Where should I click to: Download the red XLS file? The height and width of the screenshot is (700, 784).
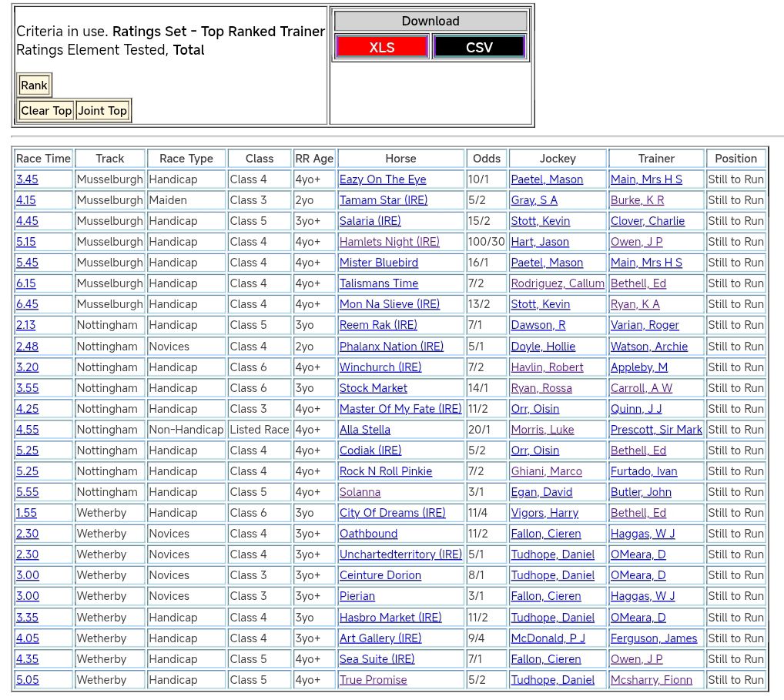(x=381, y=47)
